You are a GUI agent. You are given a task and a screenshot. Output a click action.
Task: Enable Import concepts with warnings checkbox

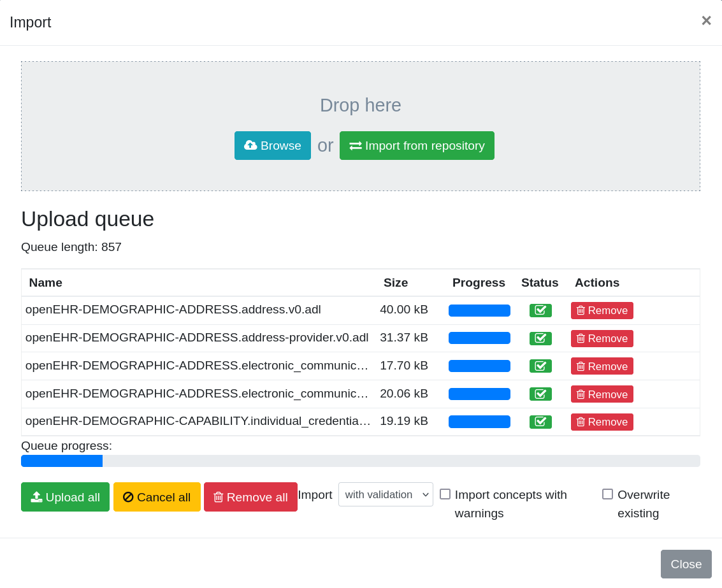pos(445,494)
